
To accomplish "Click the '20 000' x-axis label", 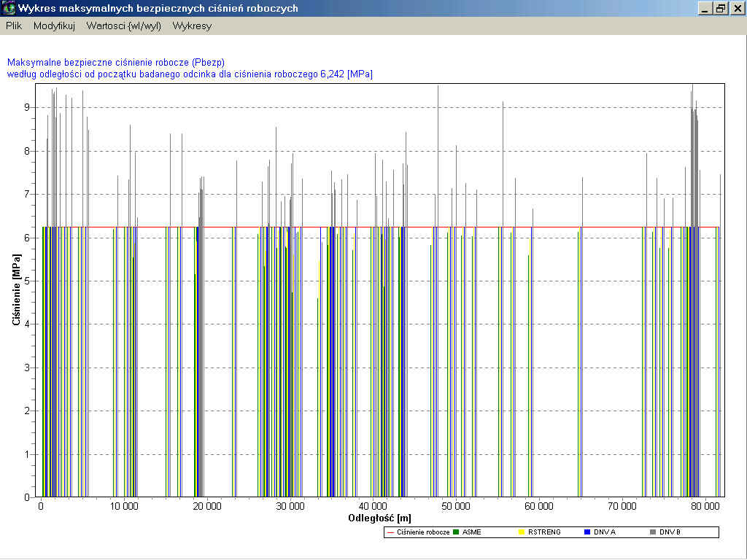I will (x=206, y=506).
